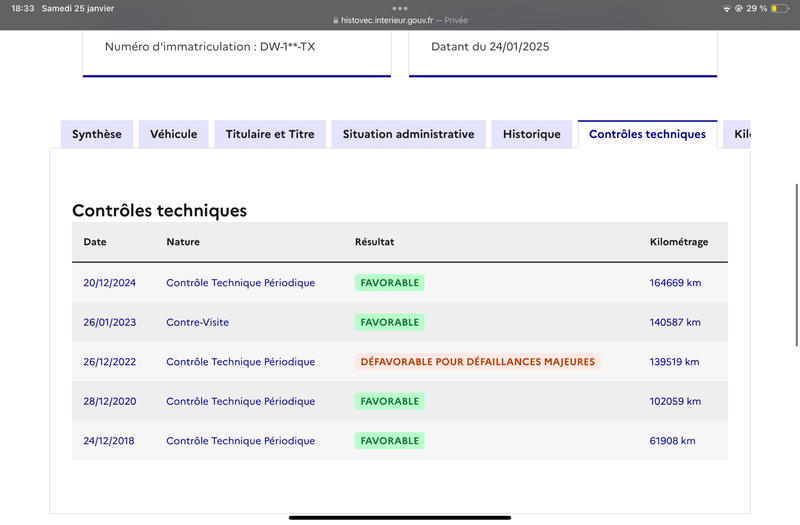Click the date 26/01/2023
Screen dimensions: 800x525
click(x=110, y=322)
